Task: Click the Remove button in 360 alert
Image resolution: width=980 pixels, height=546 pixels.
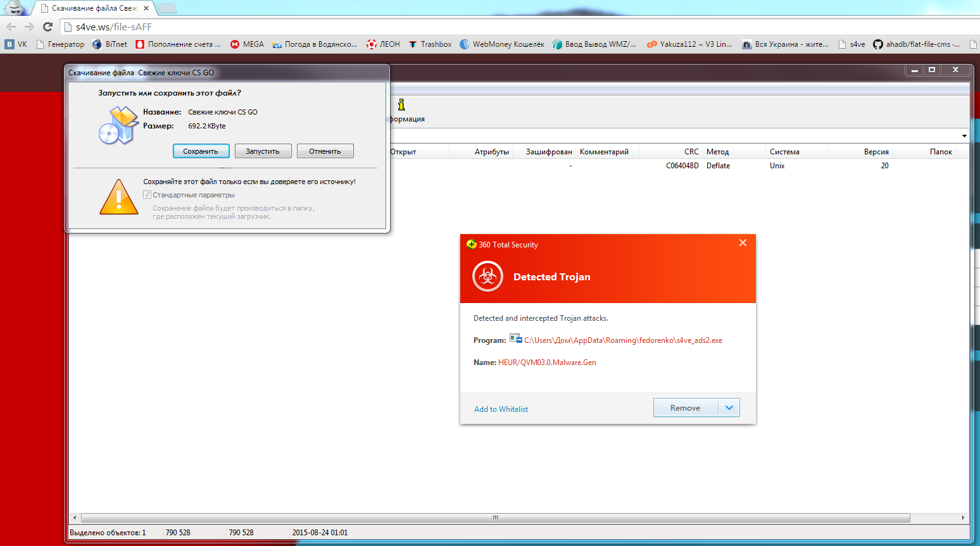Action: (x=686, y=408)
